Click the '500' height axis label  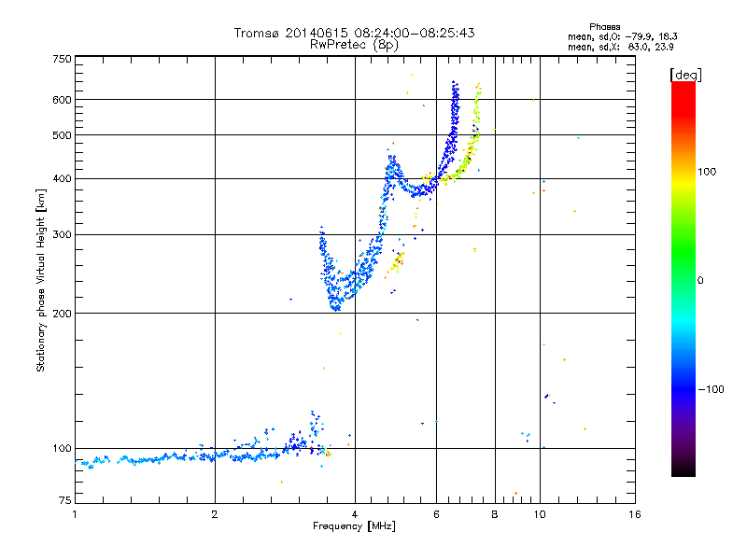pos(62,135)
